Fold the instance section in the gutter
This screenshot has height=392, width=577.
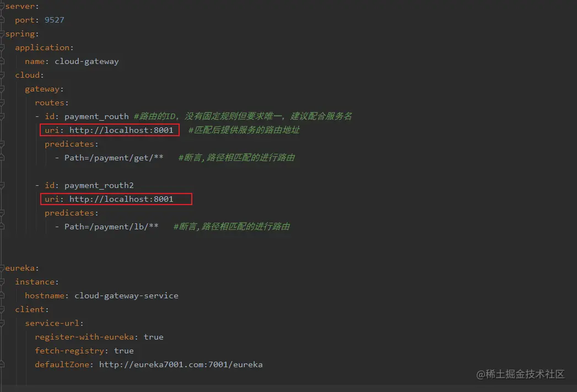(2, 282)
